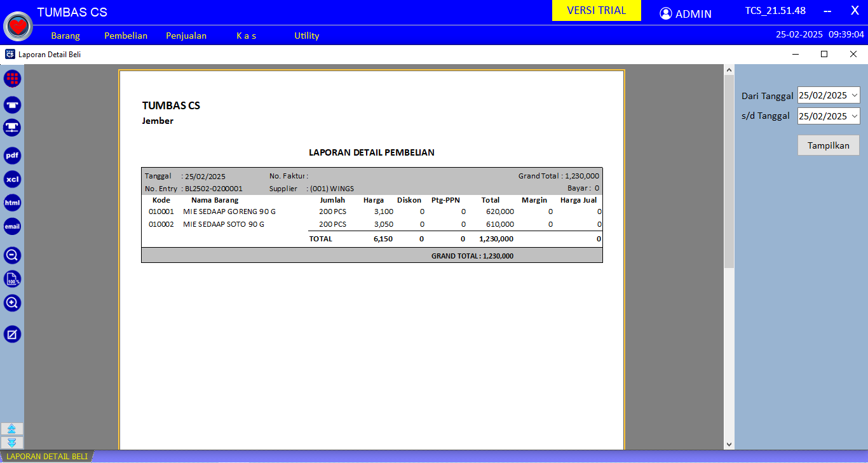This screenshot has width=868, height=463.
Task: Click item code 010002
Action: pos(161,224)
